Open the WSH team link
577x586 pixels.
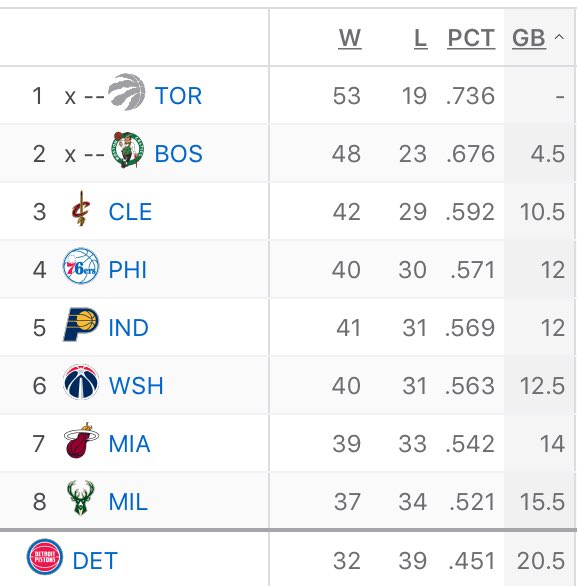[x=136, y=386]
